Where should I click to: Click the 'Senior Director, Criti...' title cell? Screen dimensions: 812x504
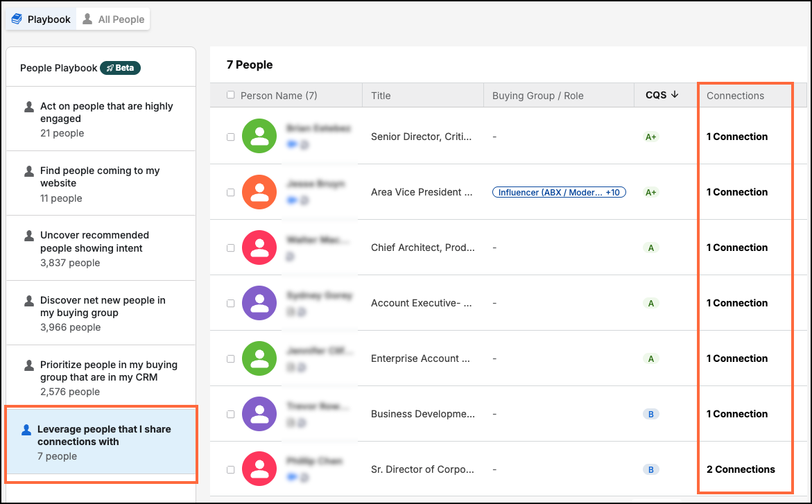[421, 137]
